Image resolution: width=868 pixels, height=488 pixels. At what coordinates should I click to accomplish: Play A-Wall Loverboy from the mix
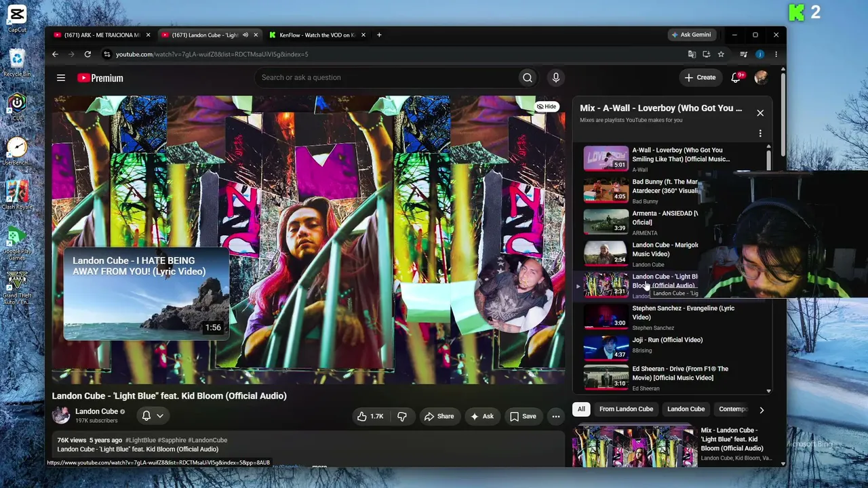click(x=671, y=159)
